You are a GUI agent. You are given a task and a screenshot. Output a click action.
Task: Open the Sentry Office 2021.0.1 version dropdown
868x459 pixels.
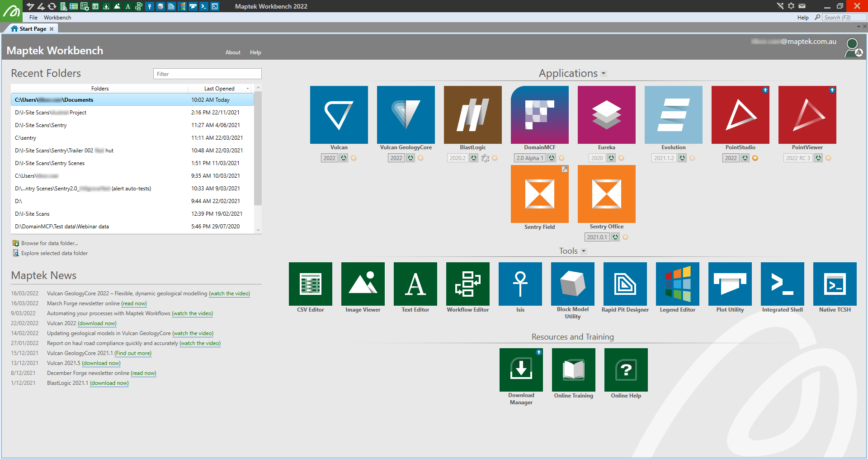click(x=597, y=237)
